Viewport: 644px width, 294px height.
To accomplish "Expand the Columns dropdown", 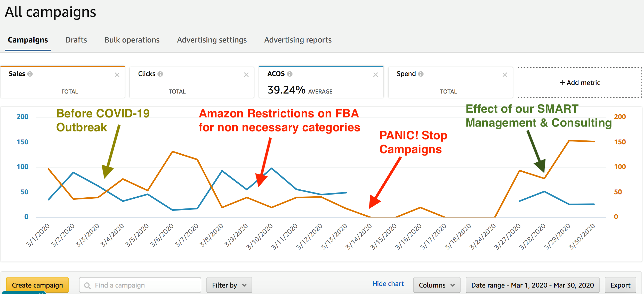I will [437, 285].
